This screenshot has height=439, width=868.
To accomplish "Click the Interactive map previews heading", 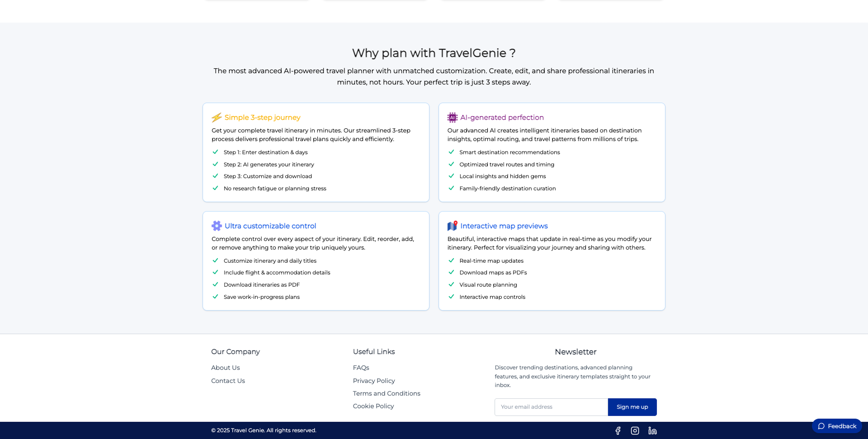I will 504,226.
